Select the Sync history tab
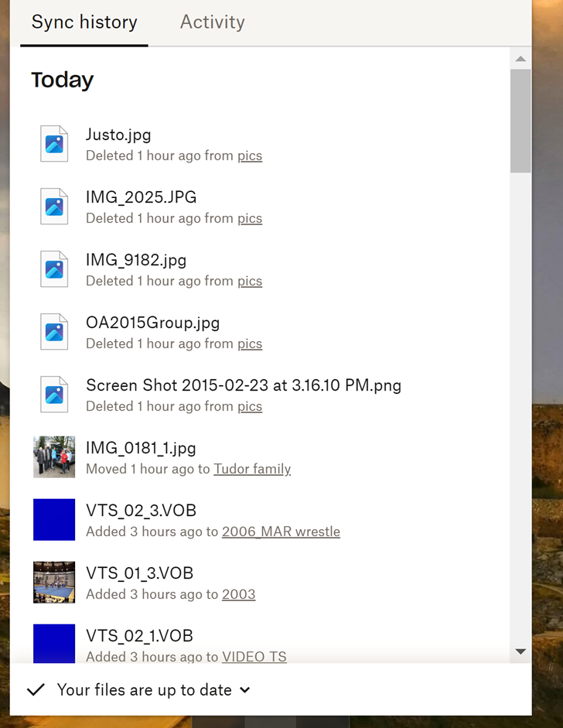The image size is (563, 728). pos(84,22)
